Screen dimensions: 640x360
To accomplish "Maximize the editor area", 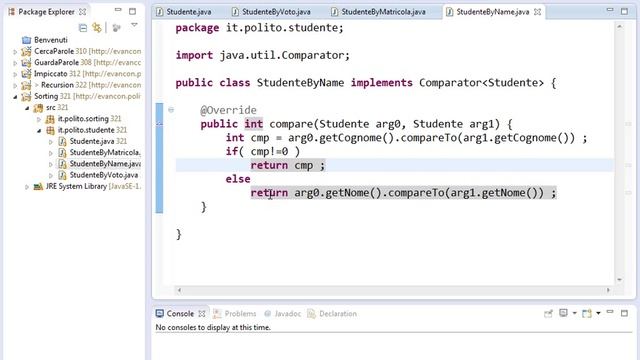I will click(624, 11).
